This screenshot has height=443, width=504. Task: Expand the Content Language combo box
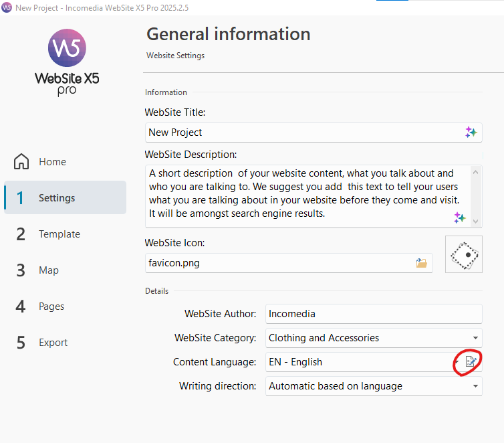click(x=363, y=362)
